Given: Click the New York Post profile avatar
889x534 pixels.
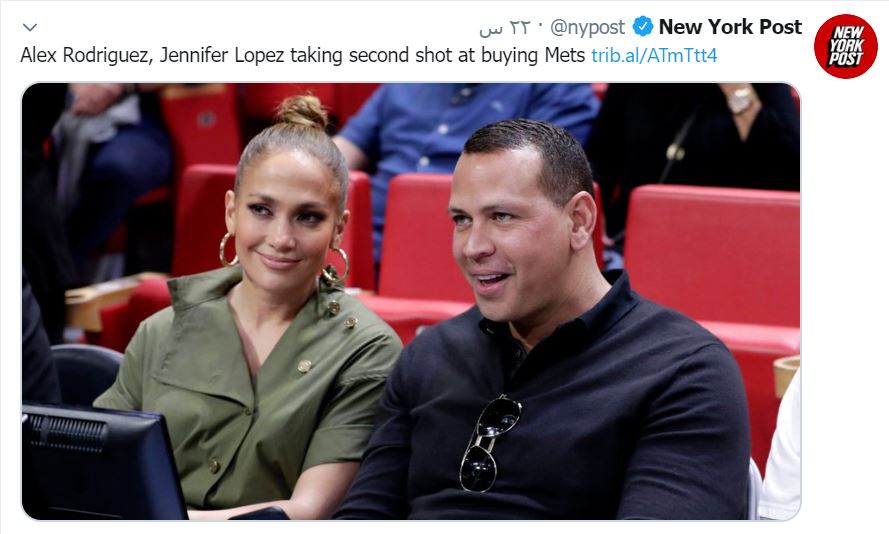Looking at the screenshot, I should tap(844, 46).
